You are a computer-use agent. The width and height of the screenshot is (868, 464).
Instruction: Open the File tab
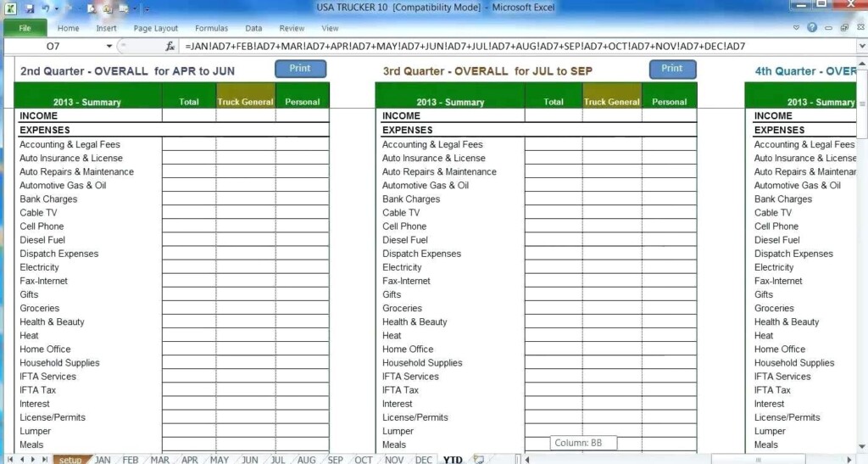(25, 28)
